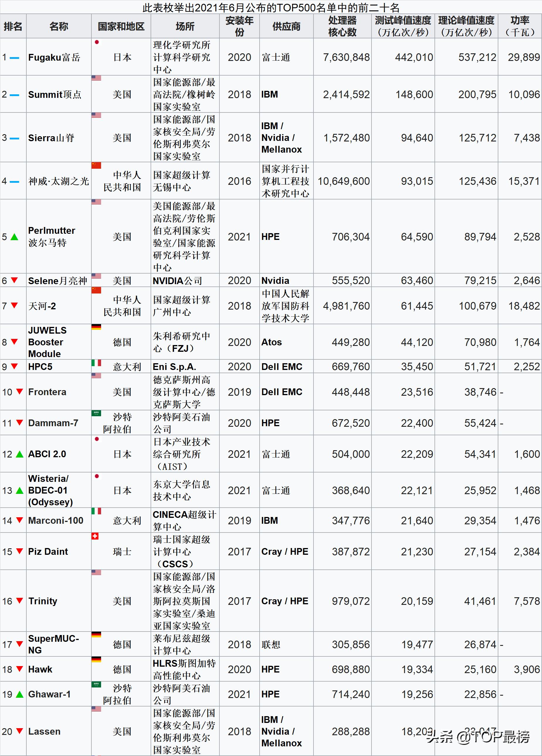Viewport: 542px width, 756px height.
Task: Select the Saudi Arabia flag next to Dammam-7
Action: click(96, 413)
